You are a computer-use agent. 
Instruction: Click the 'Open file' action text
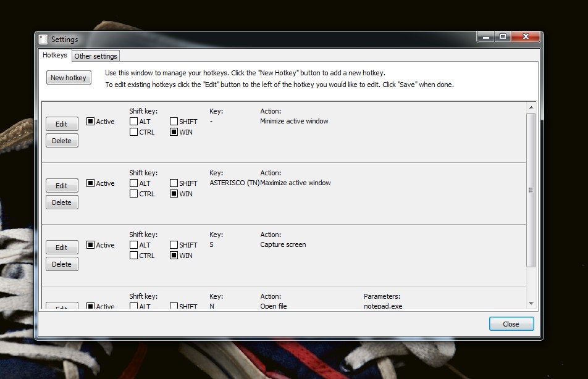click(274, 306)
